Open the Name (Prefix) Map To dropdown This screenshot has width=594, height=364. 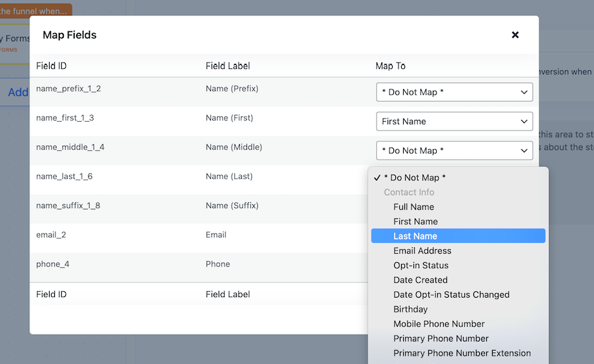pyautogui.click(x=454, y=92)
